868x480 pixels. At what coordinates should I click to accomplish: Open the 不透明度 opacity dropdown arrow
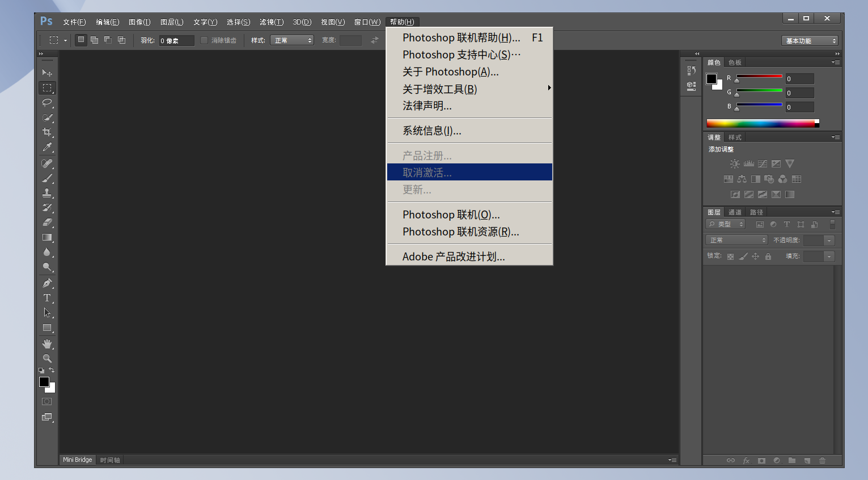click(829, 241)
